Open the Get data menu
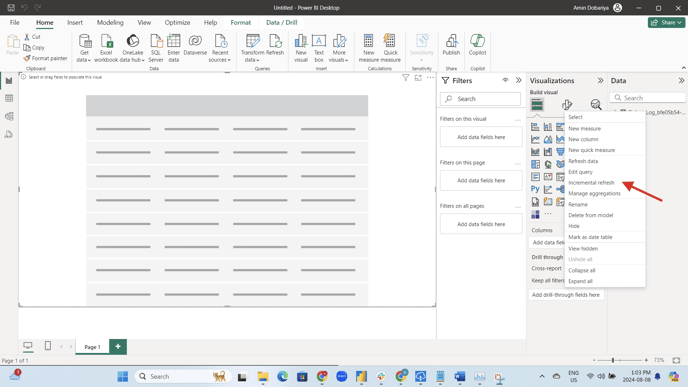Viewport: 688px width, 387px height. (x=84, y=48)
